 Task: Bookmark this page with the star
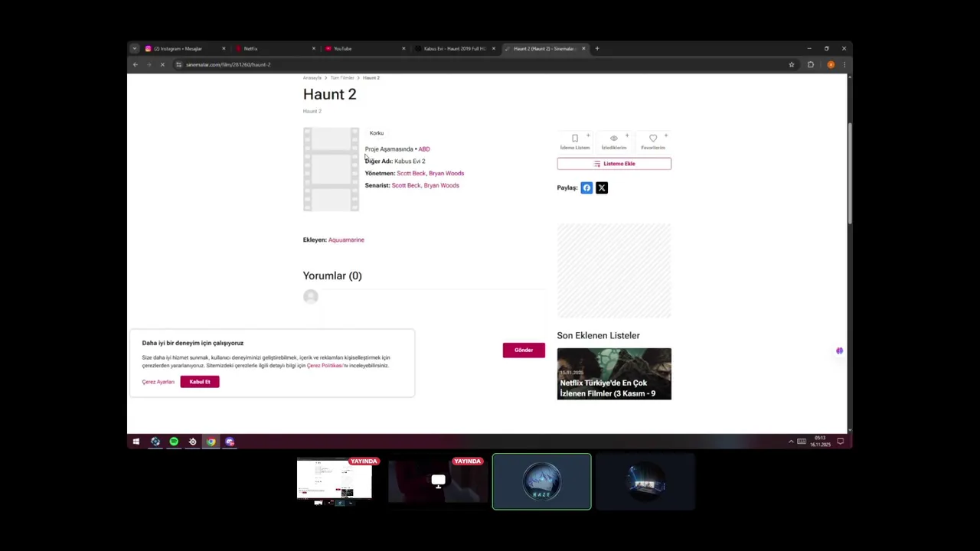[x=792, y=65]
